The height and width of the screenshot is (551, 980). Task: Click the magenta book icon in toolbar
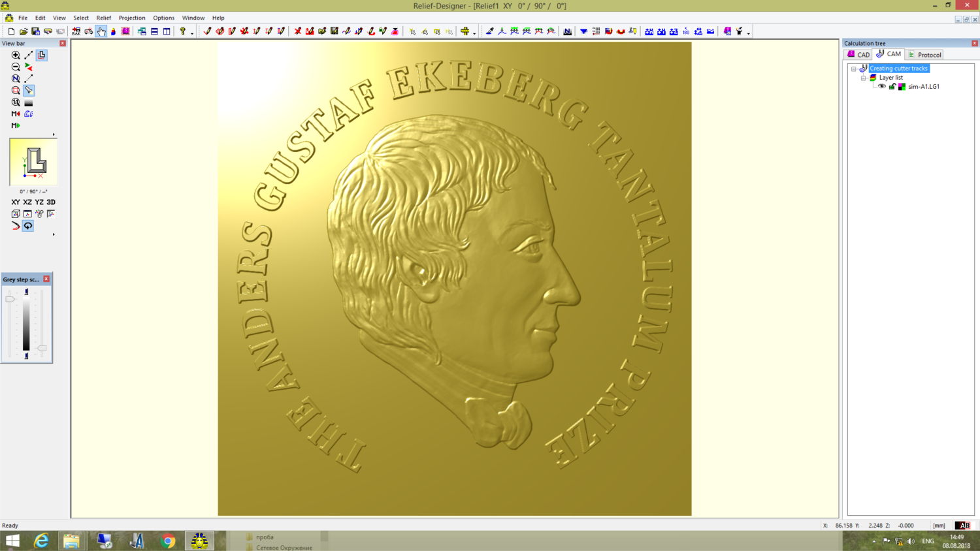point(727,31)
